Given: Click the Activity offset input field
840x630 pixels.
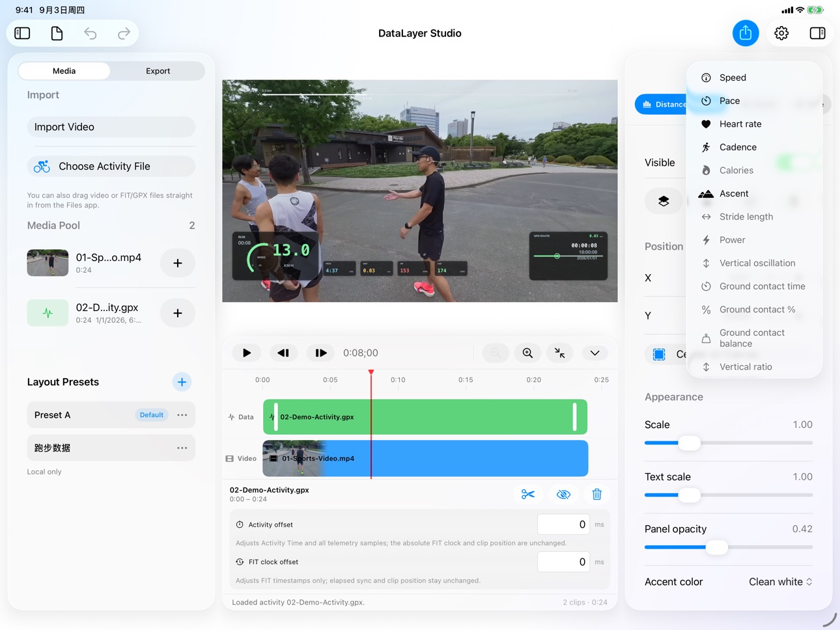Looking at the screenshot, I should 564,525.
